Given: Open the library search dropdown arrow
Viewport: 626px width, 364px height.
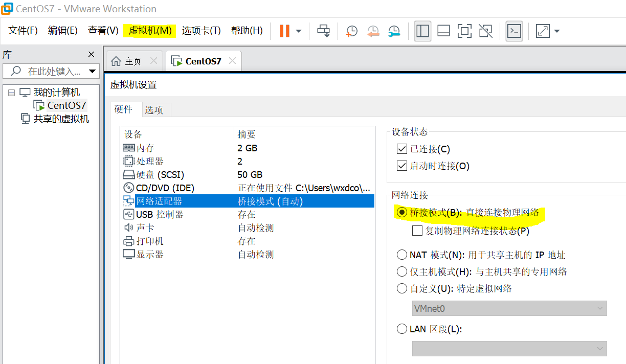Looking at the screenshot, I should [92, 71].
